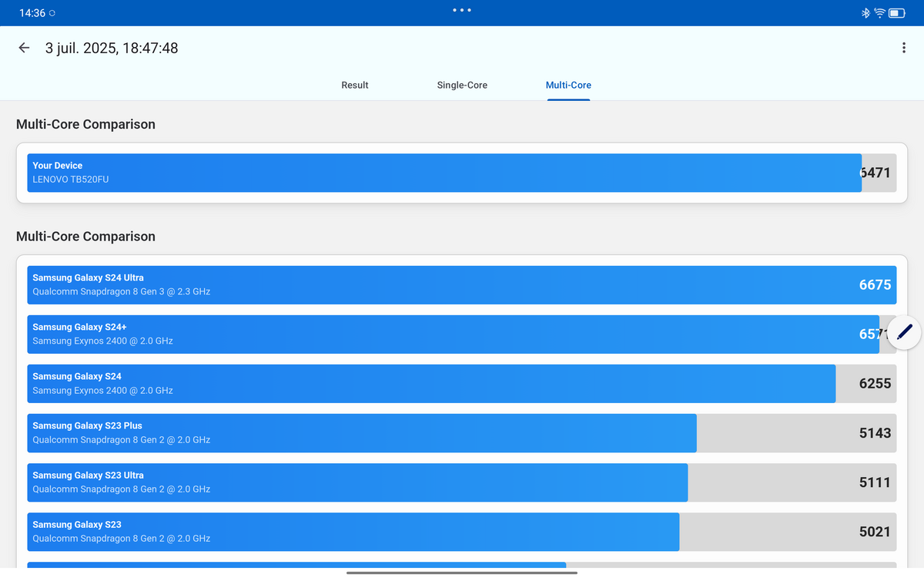The width and height of the screenshot is (924, 578).
Task: Tap the score value 5111
Action: (875, 482)
